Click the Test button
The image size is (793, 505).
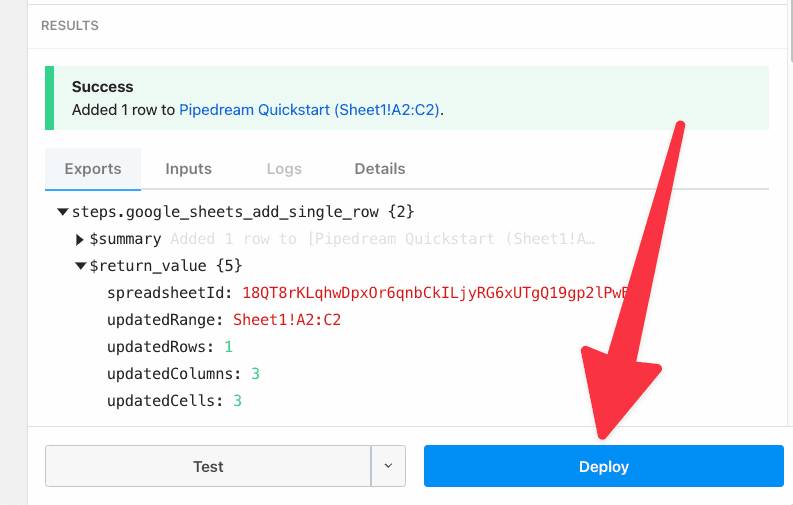click(x=208, y=466)
